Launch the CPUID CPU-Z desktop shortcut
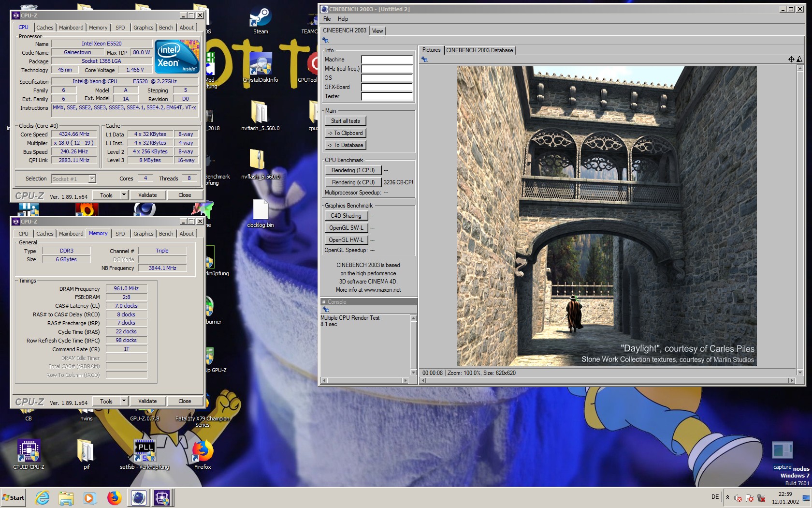This screenshot has height=508, width=812. pos(29,454)
